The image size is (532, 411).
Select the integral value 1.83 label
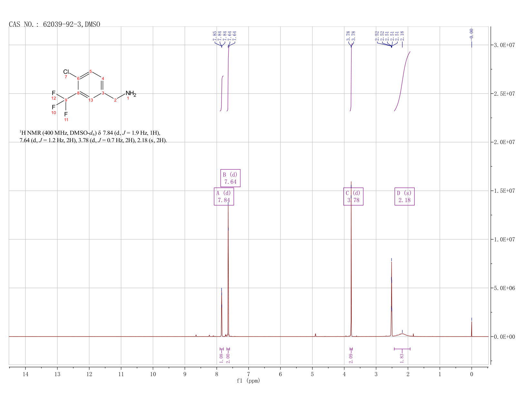402,358
